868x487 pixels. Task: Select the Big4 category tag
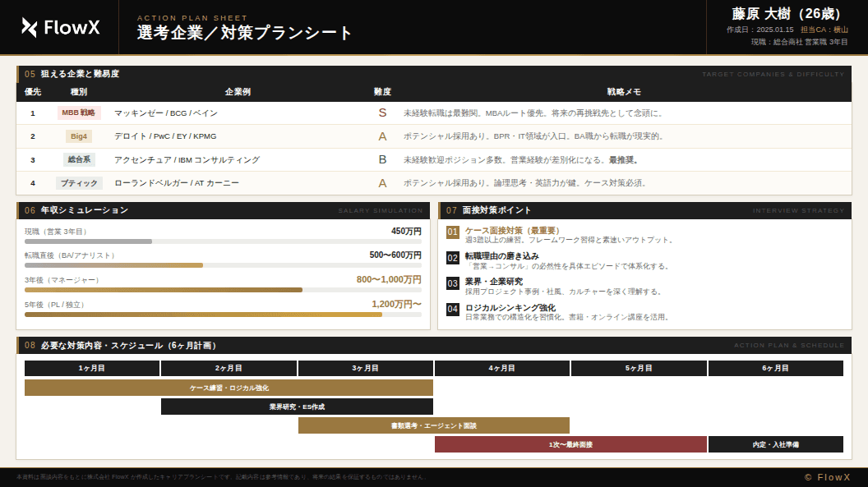tap(79, 136)
